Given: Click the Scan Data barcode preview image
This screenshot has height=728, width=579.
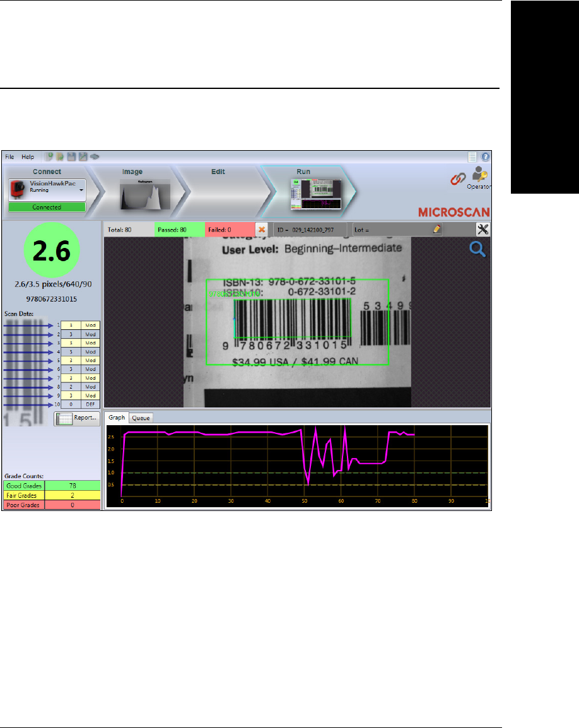Looking at the screenshot, I should coord(25,372).
